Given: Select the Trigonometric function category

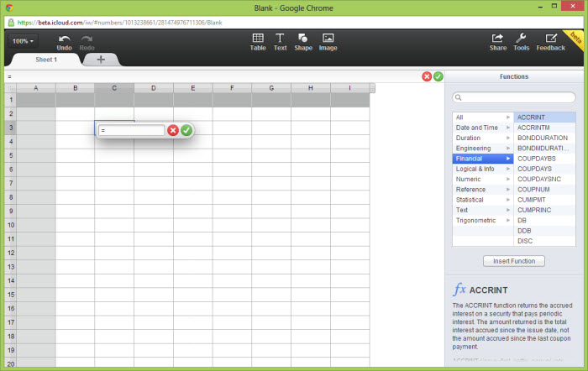Looking at the screenshot, I should [483, 221].
